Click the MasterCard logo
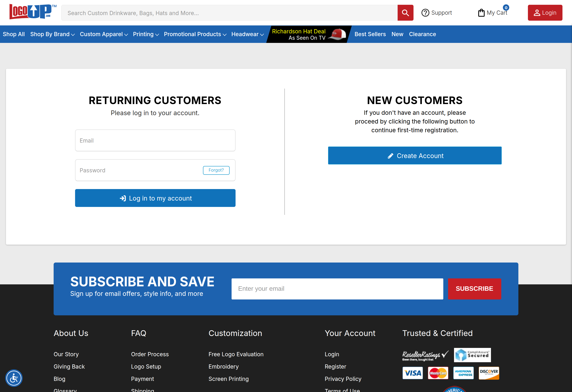 (438, 373)
